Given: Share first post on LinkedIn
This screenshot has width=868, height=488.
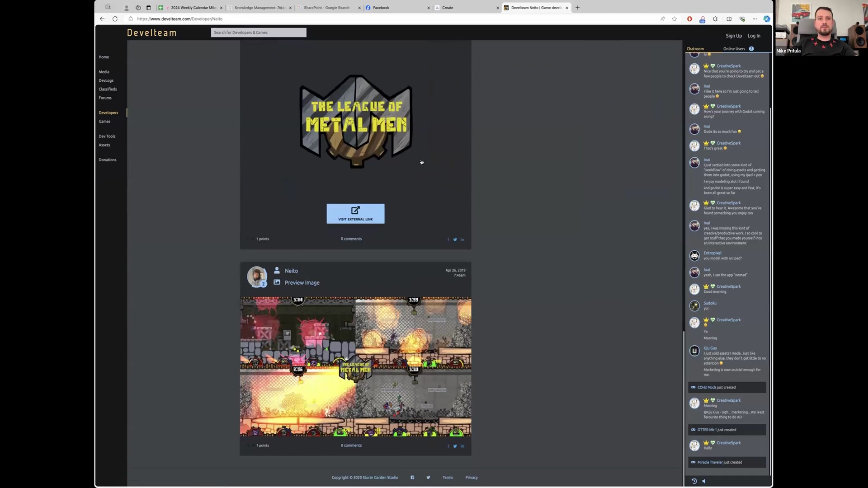Looking at the screenshot, I should pyautogui.click(x=462, y=239).
